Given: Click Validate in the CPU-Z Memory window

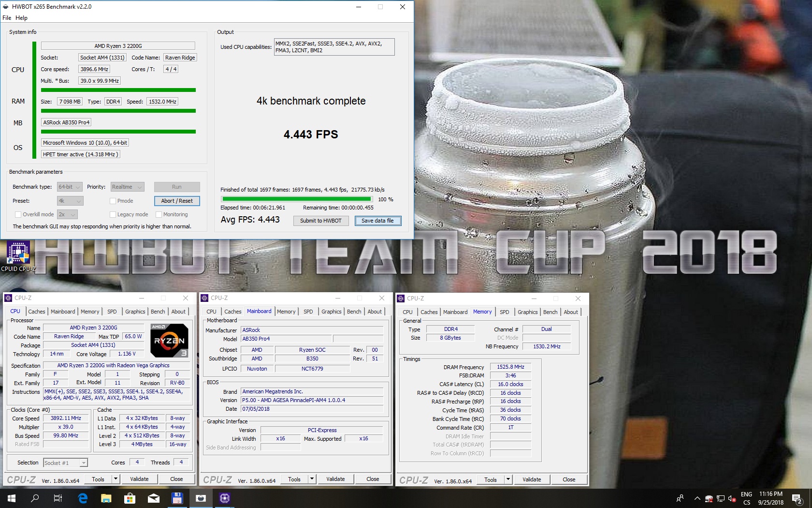Looking at the screenshot, I should coord(532,479).
